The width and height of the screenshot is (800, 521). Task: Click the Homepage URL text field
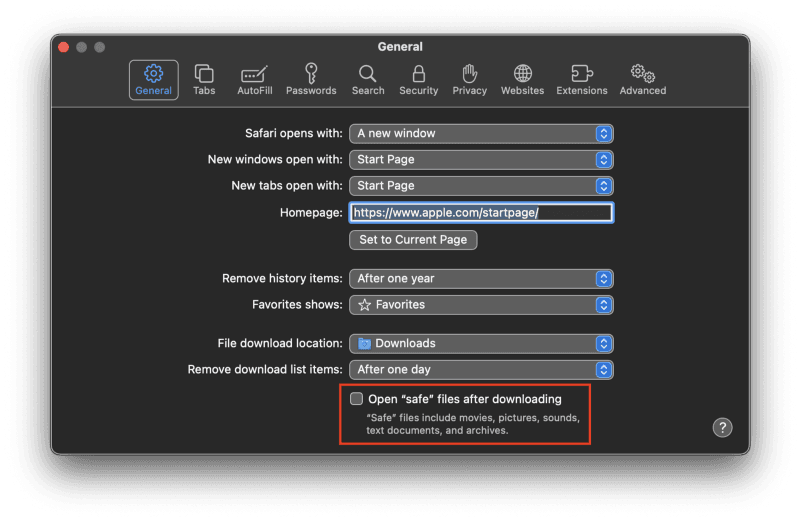pyautogui.click(x=480, y=212)
